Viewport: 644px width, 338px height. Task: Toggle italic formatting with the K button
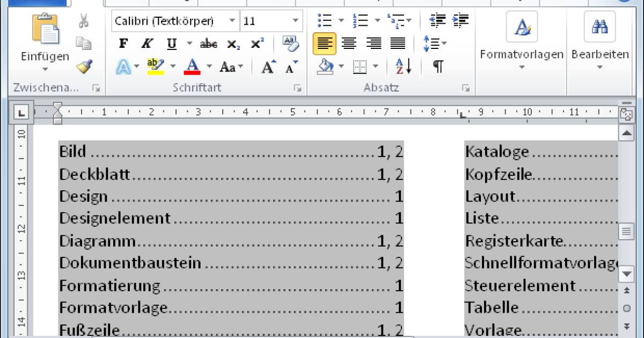click(x=146, y=44)
